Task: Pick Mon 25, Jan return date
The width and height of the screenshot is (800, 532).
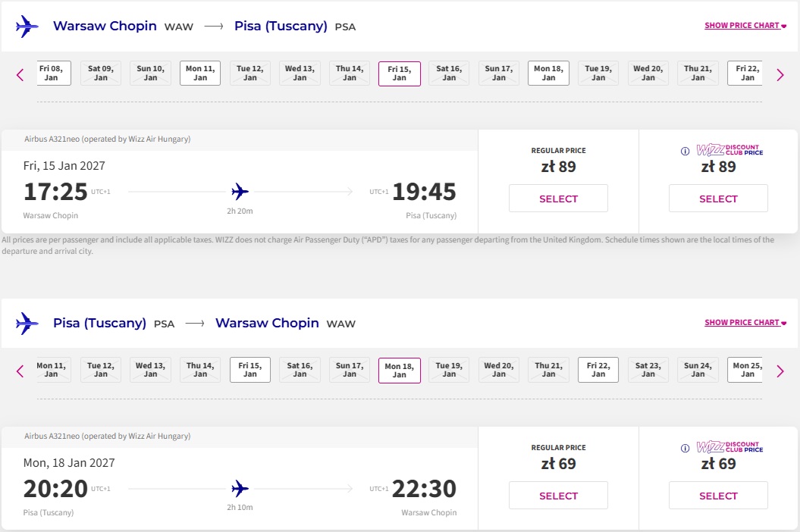Action: click(745, 370)
